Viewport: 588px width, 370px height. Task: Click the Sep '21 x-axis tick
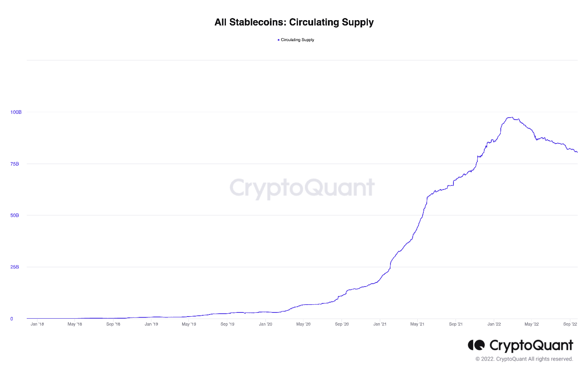(x=456, y=324)
